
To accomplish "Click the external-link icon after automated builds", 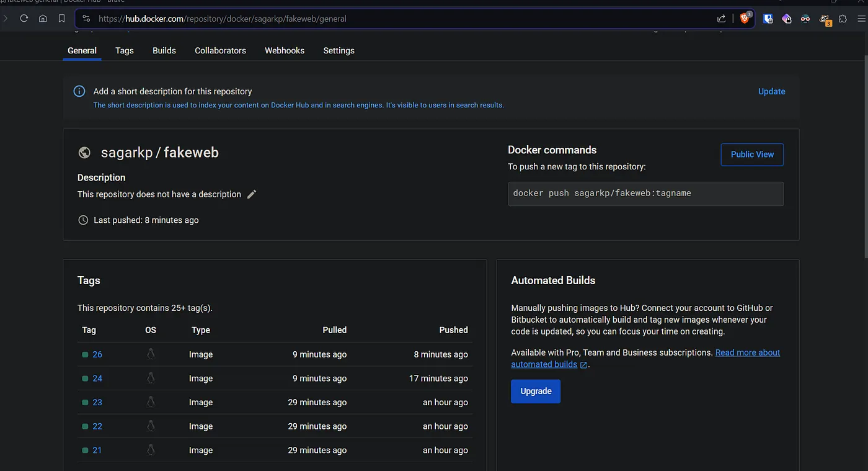I will click(583, 365).
